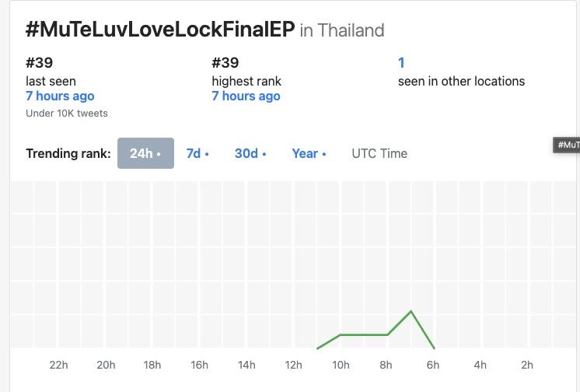Viewport: 580px width, 392px height.
Task: Click '7 hours ago' under highest rank
Action: (246, 96)
